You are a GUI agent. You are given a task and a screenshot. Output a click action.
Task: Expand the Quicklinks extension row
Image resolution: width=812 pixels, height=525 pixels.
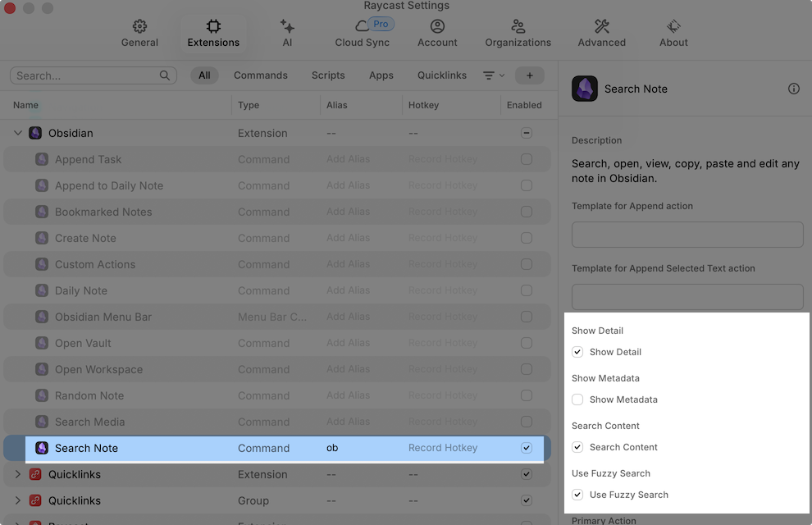pyautogui.click(x=18, y=474)
